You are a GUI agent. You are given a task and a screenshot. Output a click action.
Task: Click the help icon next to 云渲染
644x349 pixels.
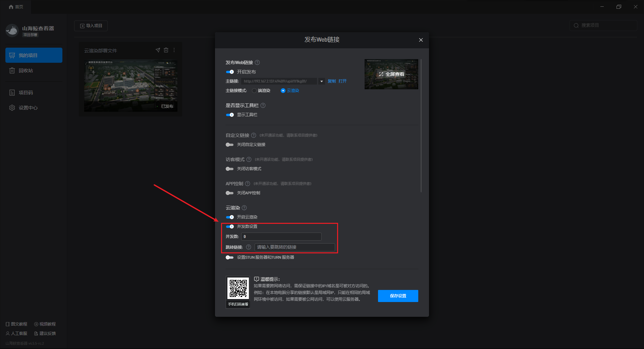pyautogui.click(x=244, y=208)
